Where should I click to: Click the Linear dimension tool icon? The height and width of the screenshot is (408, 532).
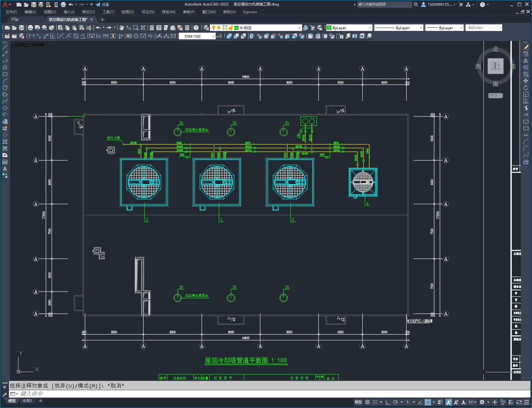point(31,36)
